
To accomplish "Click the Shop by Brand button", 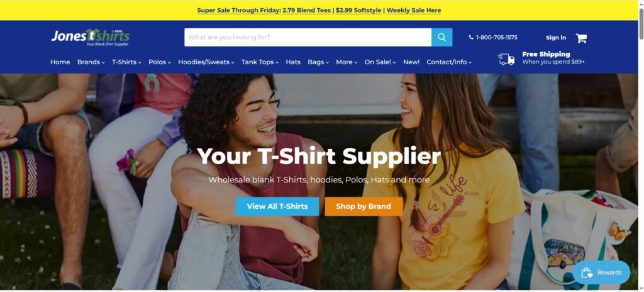I will [364, 206].
